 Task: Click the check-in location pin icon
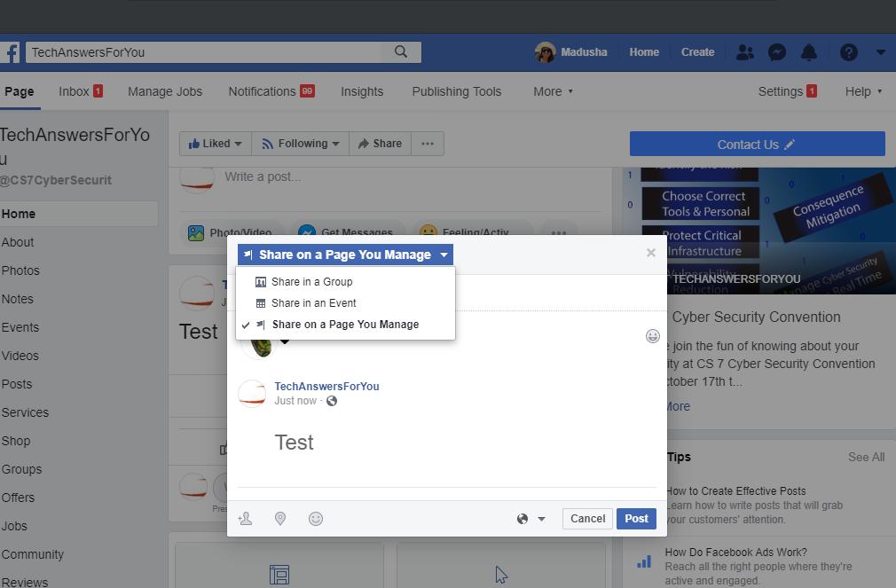click(280, 518)
